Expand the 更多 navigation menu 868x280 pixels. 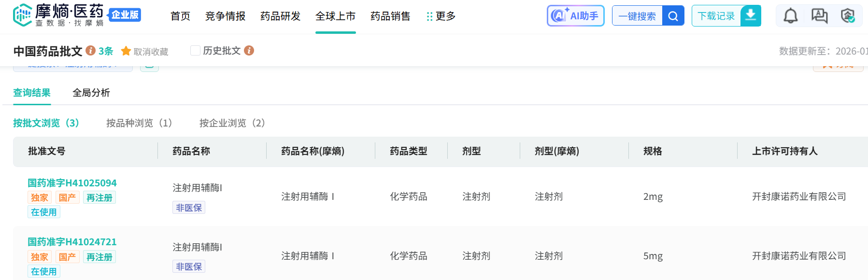point(441,16)
